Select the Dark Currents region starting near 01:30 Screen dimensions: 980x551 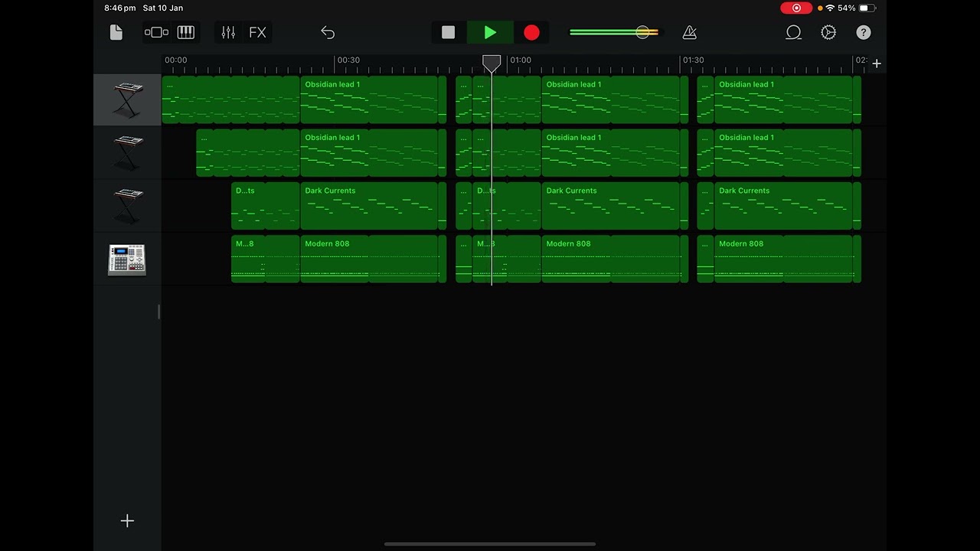pyautogui.click(x=783, y=206)
